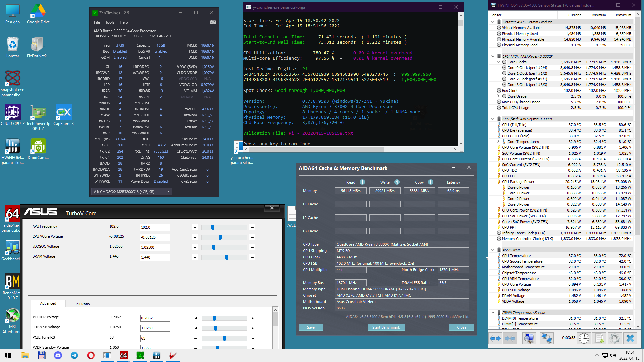Open the Windows Start menu
The image size is (644, 362).
tap(8, 355)
